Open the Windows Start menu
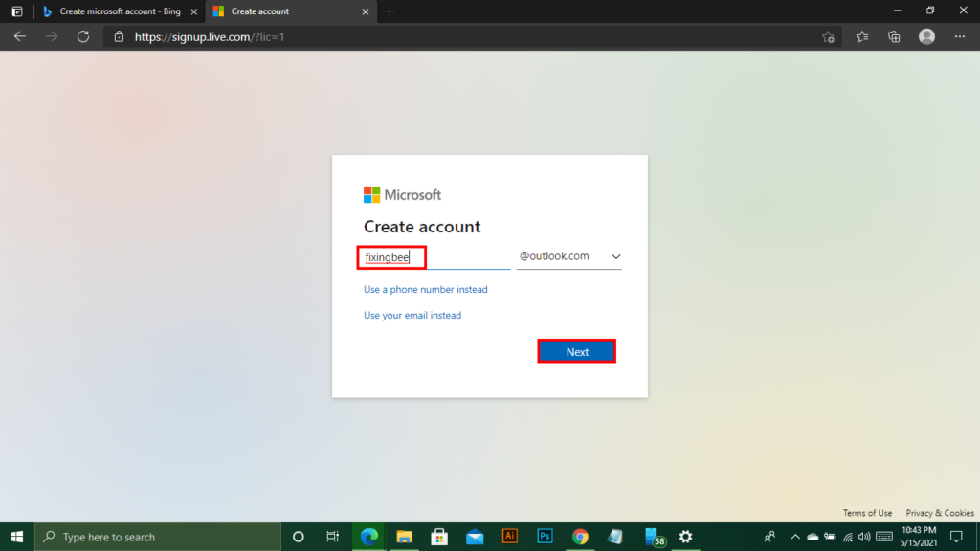Viewport: 980px width, 551px height. [x=17, y=537]
